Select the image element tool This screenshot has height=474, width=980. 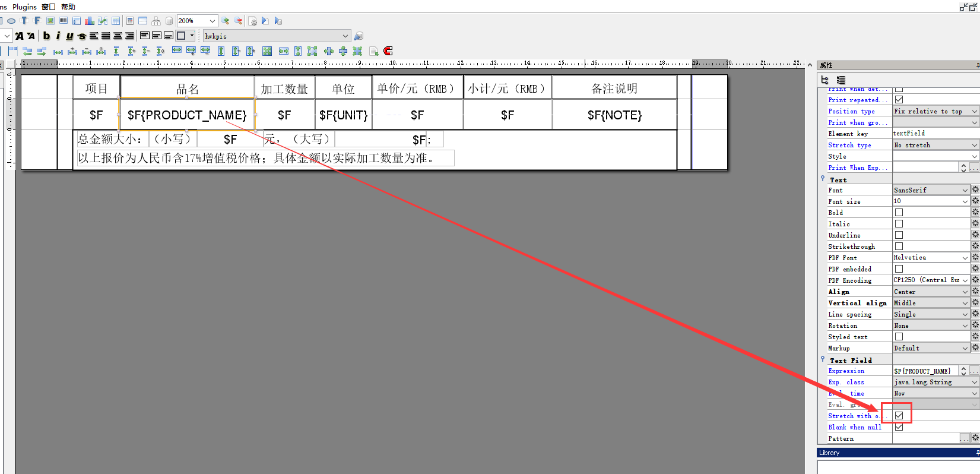[x=50, y=21]
